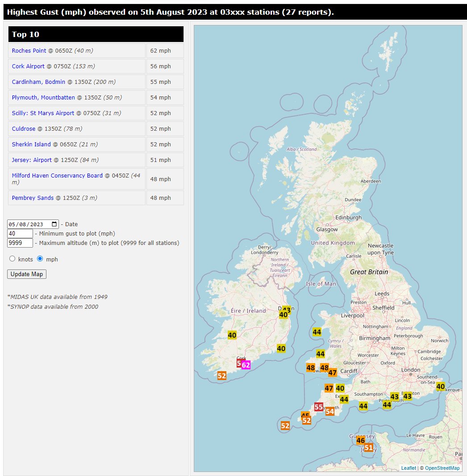This screenshot has height=476, width=467.
Task: Click the 43 marker near Brighton
Action: (x=407, y=396)
